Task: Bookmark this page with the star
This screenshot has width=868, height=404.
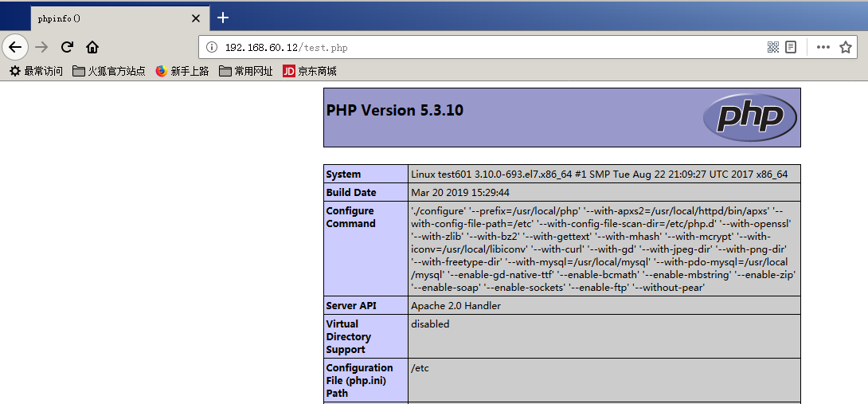Action: pos(845,47)
